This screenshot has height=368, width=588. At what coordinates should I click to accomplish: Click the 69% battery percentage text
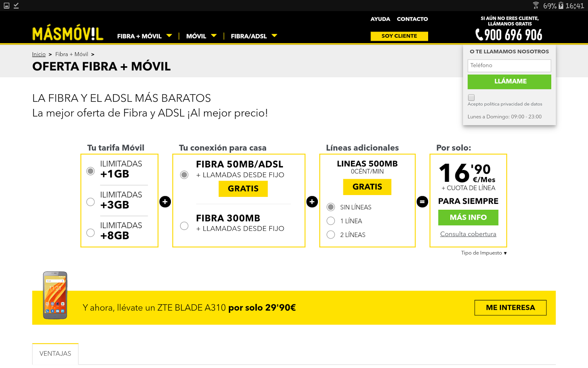[550, 6]
